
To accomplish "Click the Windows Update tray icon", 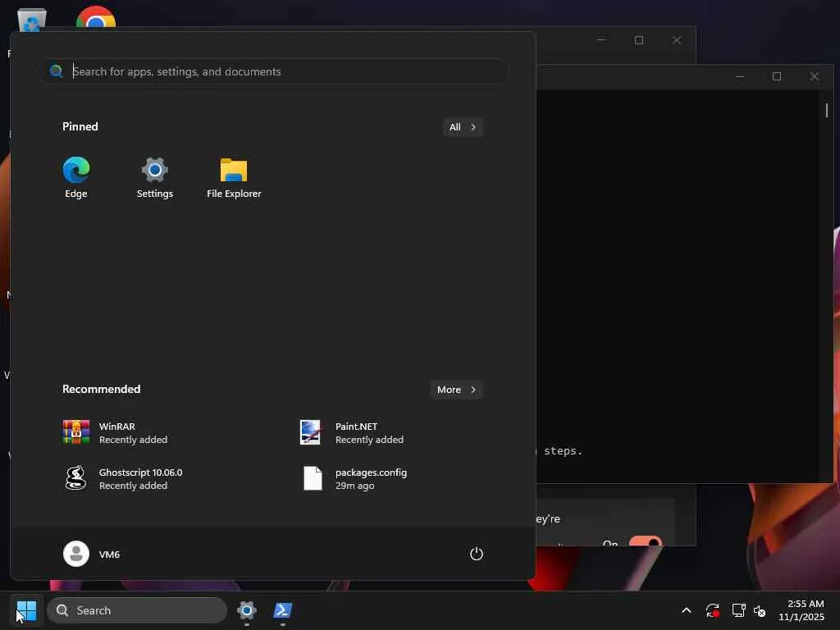I will click(713, 610).
